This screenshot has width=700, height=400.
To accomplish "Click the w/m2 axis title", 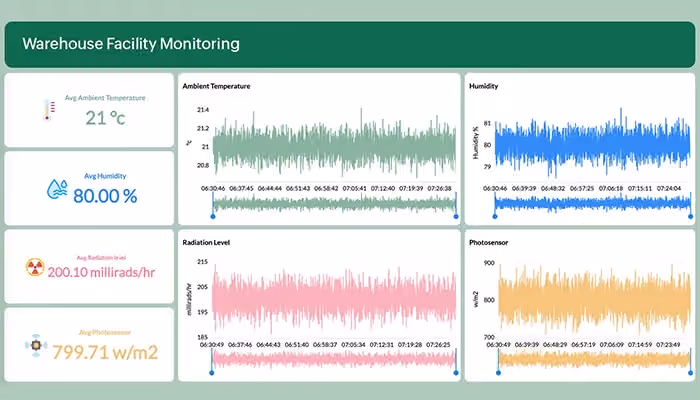I will pos(475,299).
